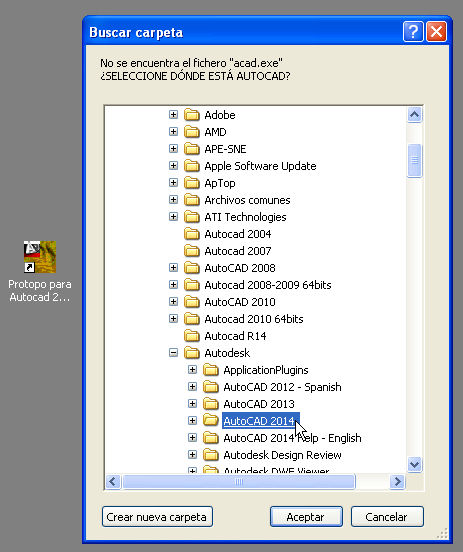463x552 pixels.
Task: Expand the Autocad 2010 64bits node
Action: point(173,319)
